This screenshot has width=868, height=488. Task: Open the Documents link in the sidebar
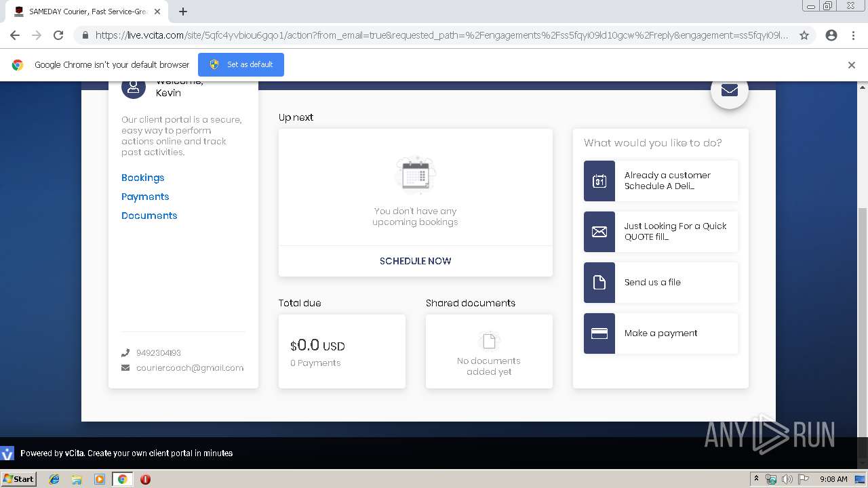click(149, 216)
